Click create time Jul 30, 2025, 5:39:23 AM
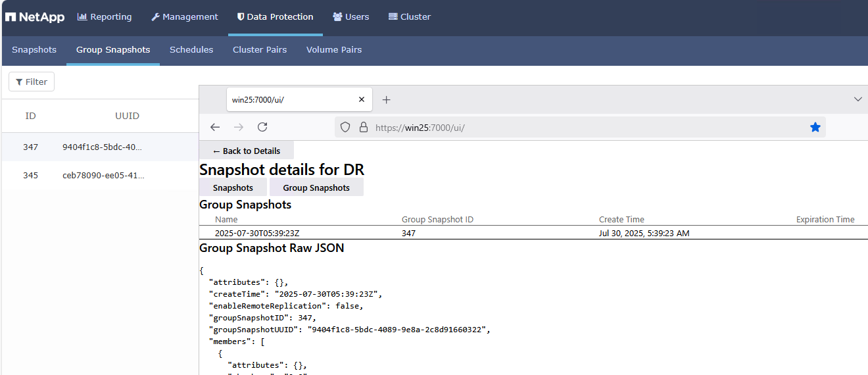Screen dimensions: 868x375 click(644, 233)
